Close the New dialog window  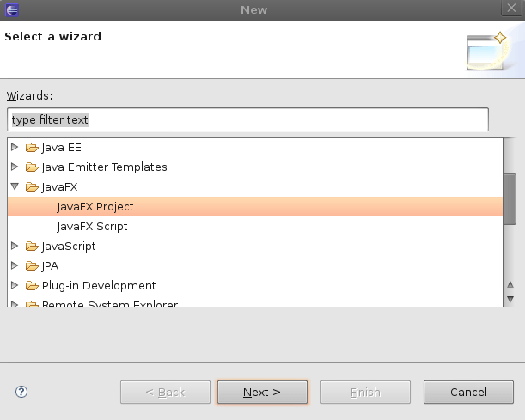tap(511, 8)
